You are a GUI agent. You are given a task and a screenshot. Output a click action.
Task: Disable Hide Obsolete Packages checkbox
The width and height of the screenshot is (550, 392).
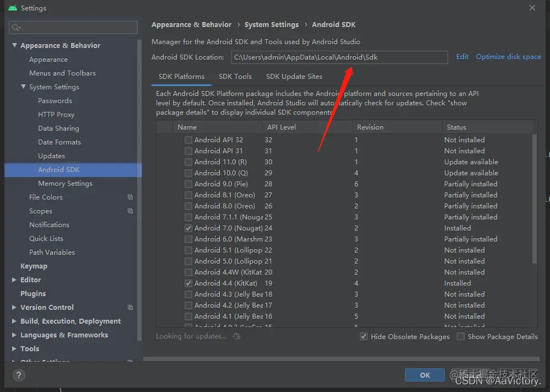pos(364,336)
